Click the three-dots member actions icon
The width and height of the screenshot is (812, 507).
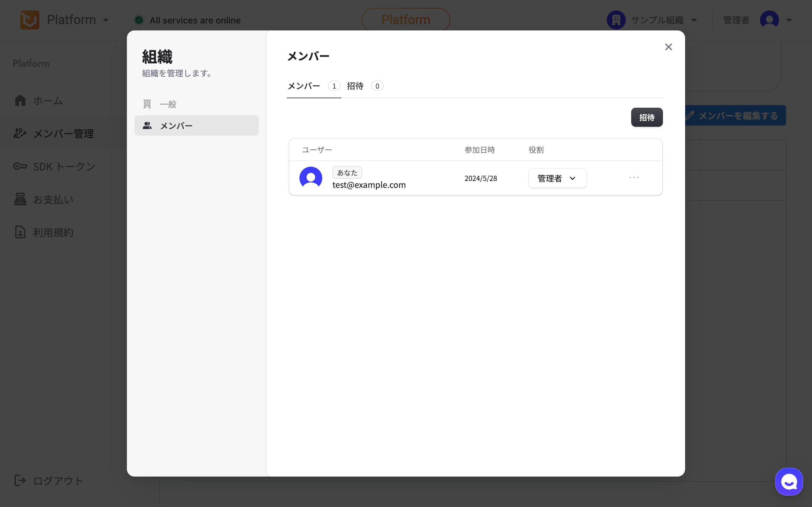634,177
